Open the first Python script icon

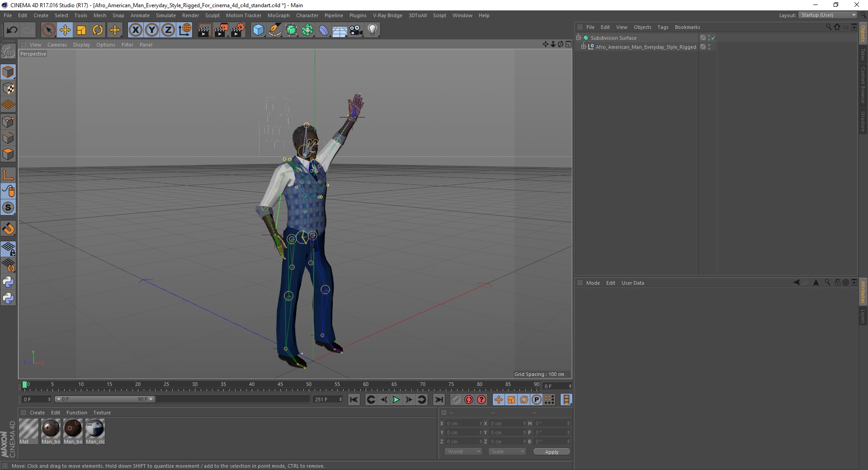(8, 282)
